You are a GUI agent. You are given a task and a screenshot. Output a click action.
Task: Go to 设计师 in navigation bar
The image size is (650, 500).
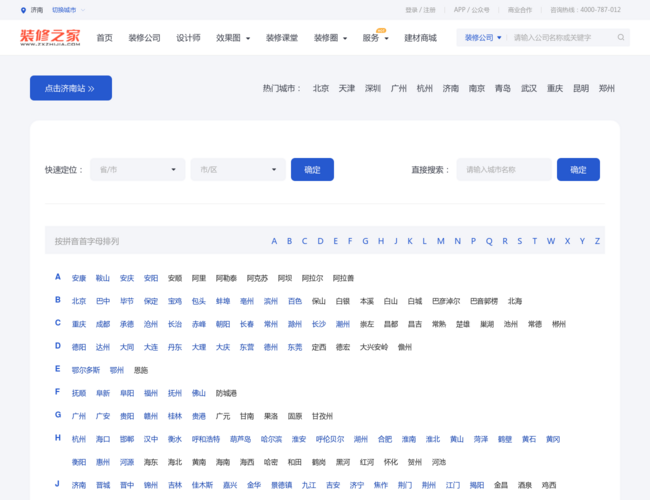(x=188, y=38)
